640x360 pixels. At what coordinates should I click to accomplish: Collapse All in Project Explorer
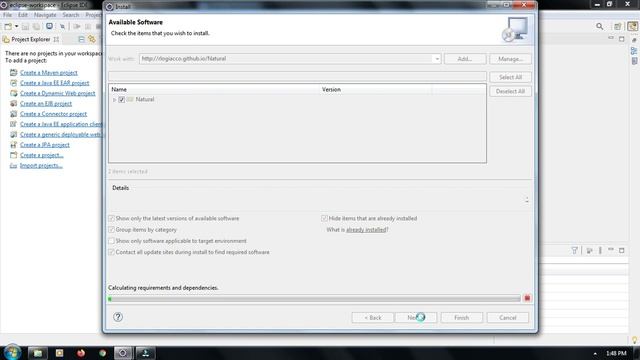[81, 39]
